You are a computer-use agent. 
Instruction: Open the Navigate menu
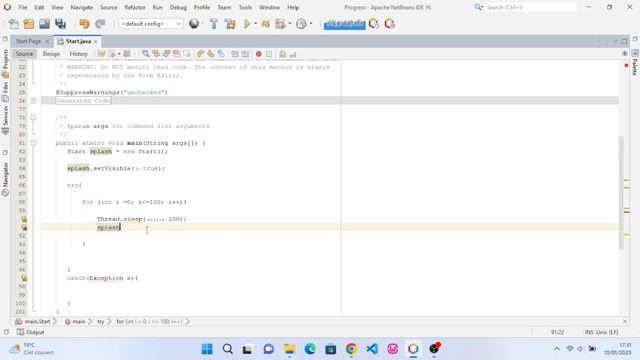[x=82, y=7]
